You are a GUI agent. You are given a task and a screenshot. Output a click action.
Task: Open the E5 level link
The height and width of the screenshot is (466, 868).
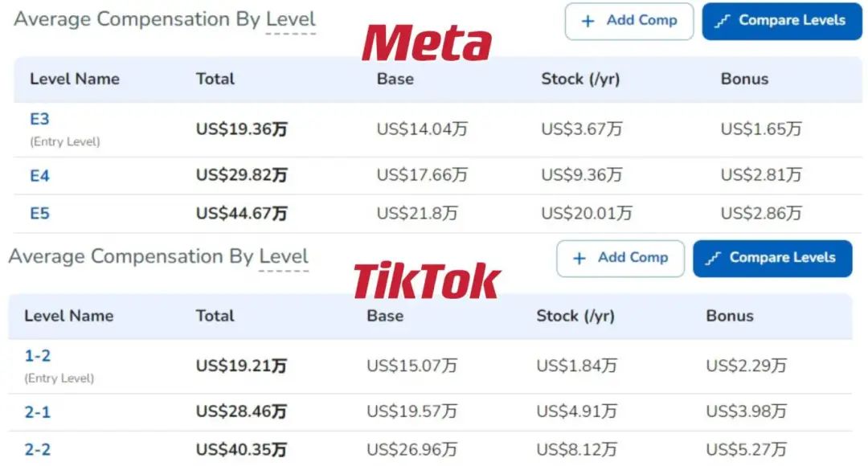pos(39,213)
